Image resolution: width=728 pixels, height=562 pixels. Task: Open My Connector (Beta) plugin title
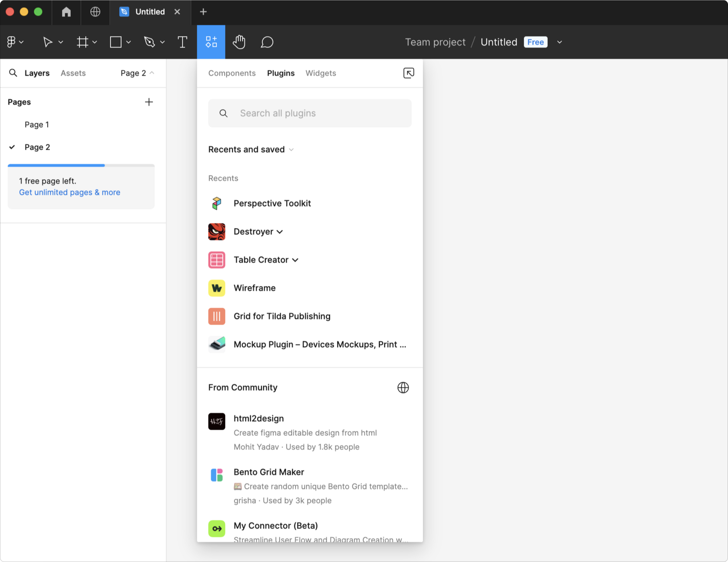276,526
